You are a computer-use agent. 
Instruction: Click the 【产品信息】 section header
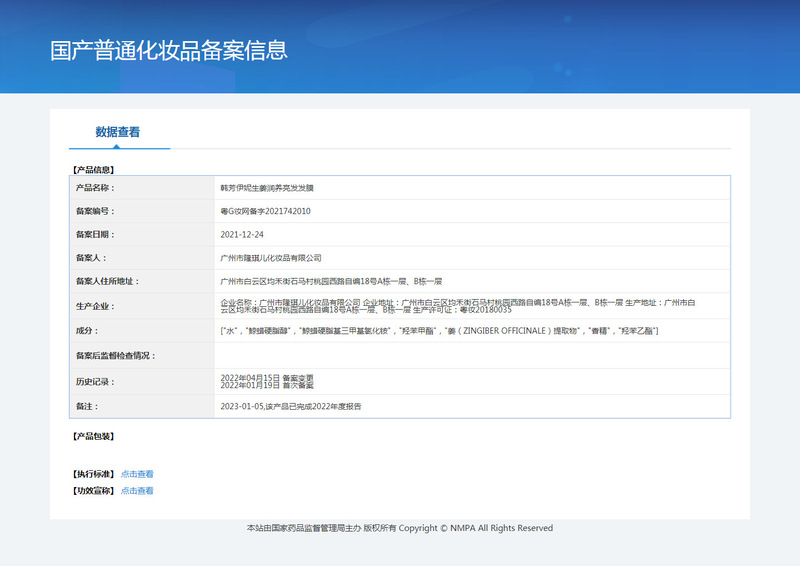pyautogui.click(x=93, y=170)
